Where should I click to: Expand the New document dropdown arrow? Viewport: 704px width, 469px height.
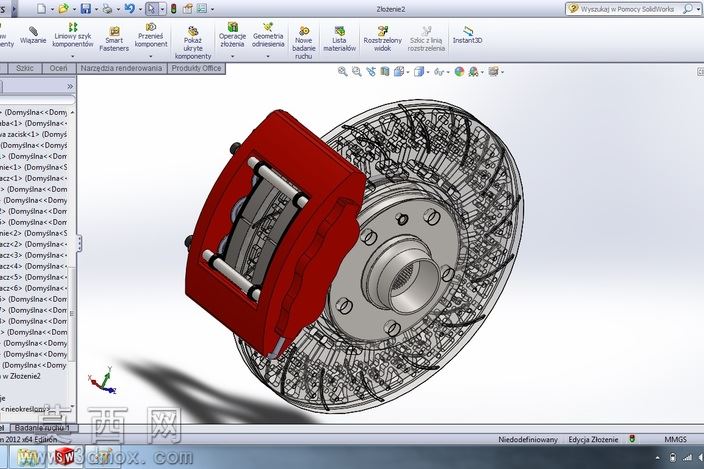coord(52,9)
